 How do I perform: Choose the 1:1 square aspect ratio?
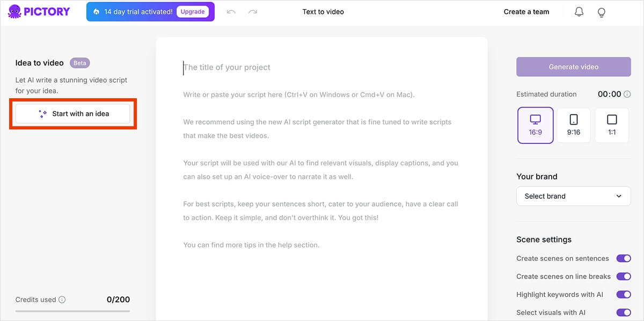coord(612,125)
